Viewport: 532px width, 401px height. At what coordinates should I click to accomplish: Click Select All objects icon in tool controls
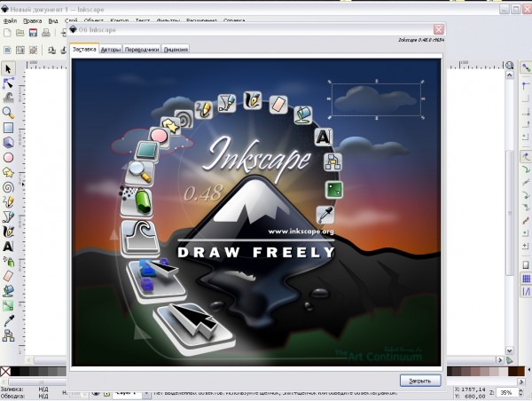[x=7, y=51]
